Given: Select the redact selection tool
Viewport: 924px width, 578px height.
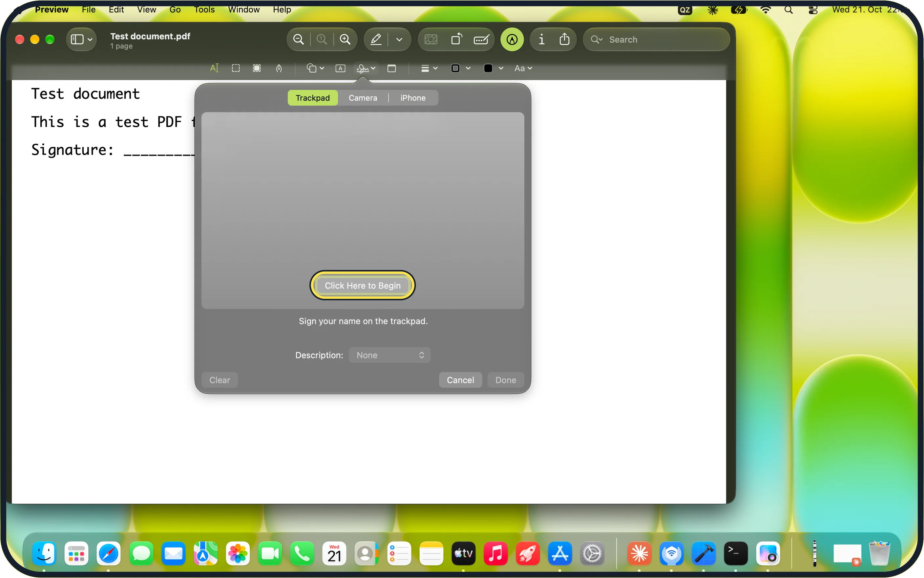Looking at the screenshot, I should coord(257,69).
